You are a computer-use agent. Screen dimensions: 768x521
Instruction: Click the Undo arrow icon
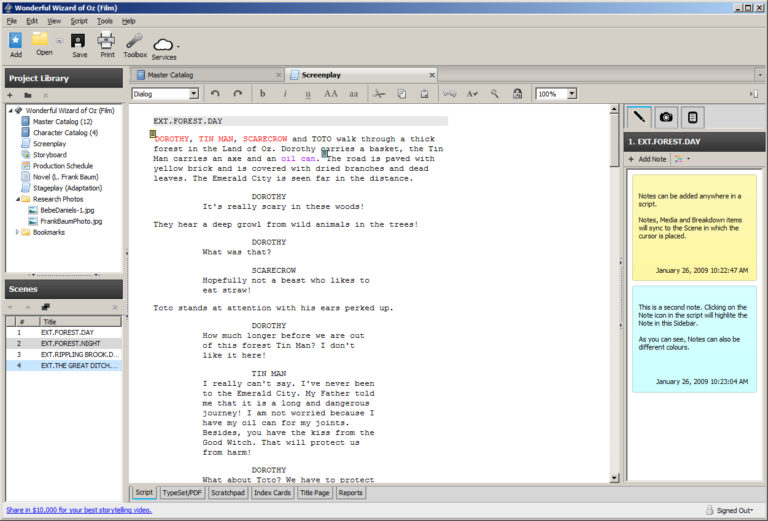[215, 94]
